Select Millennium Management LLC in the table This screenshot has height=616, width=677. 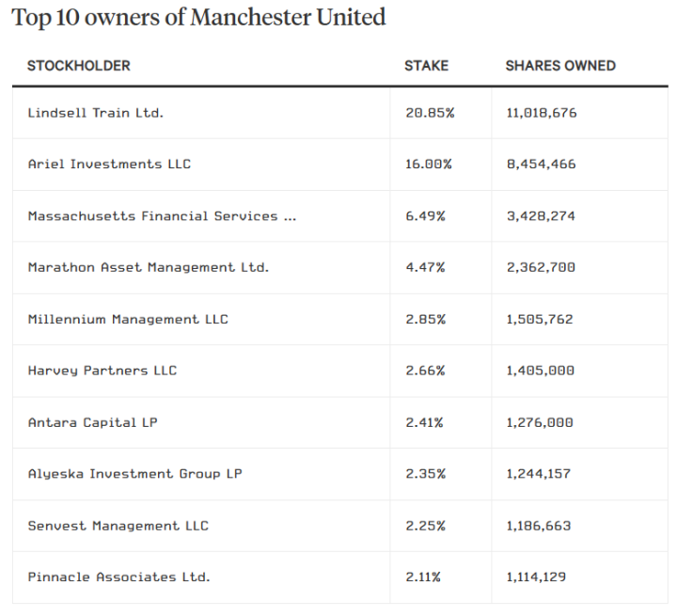point(128,319)
